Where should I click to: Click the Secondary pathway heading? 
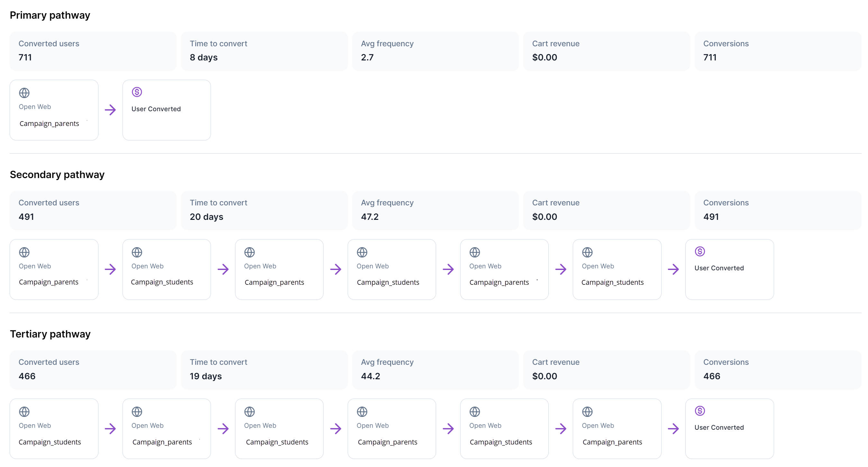point(57,175)
